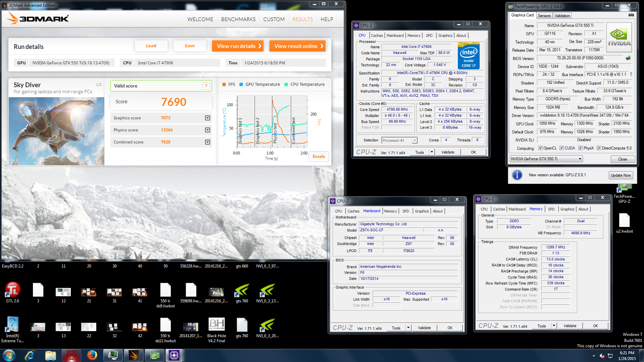Select the NVI_0_3_13 desktop shortcut
The height and width of the screenshot is (362, 644).
267,293
